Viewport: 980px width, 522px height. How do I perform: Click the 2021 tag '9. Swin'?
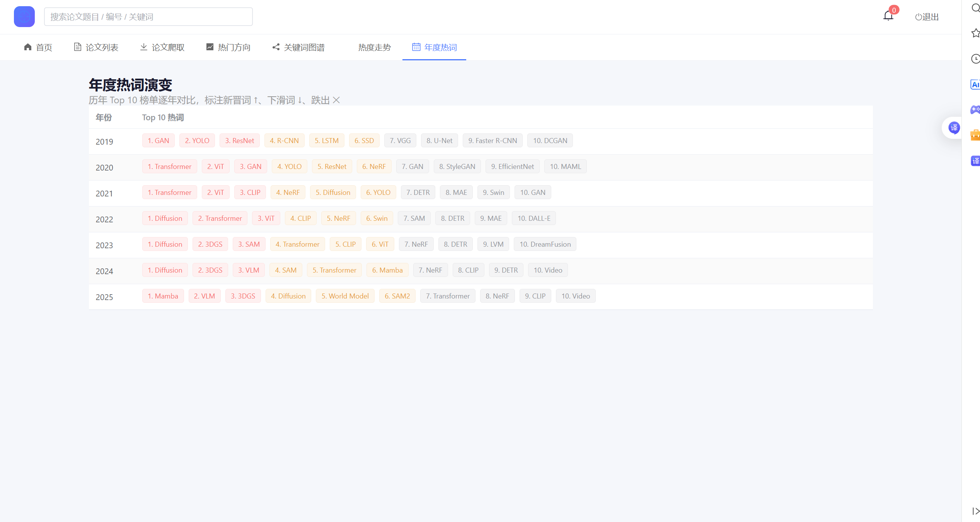point(494,193)
